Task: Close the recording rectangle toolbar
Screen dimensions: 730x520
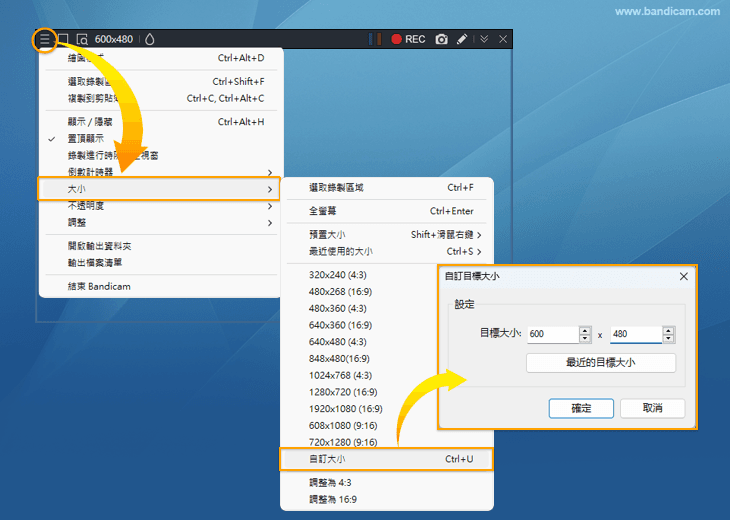Action: click(503, 39)
